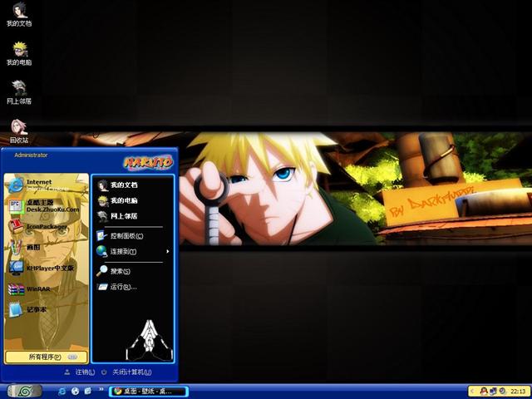Click the second quick launch icon
This screenshot has width=532, height=399.
click(x=75, y=392)
